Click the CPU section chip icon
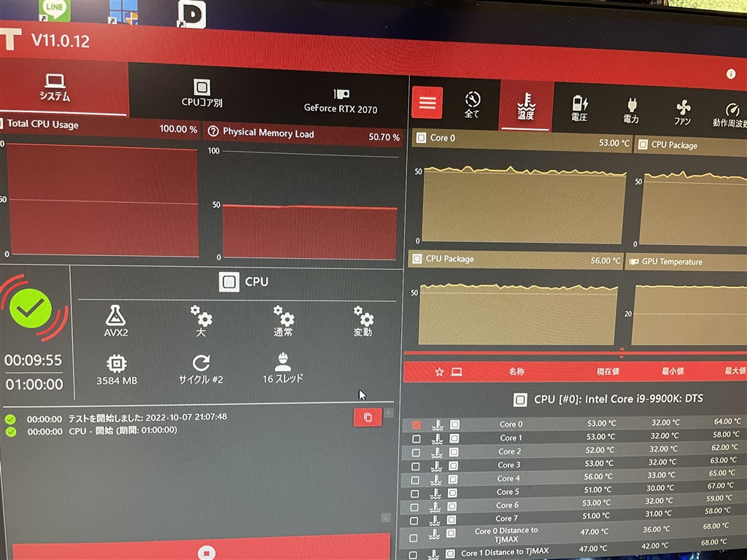The width and height of the screenshot is (747, 560). [x=229, y=281]
